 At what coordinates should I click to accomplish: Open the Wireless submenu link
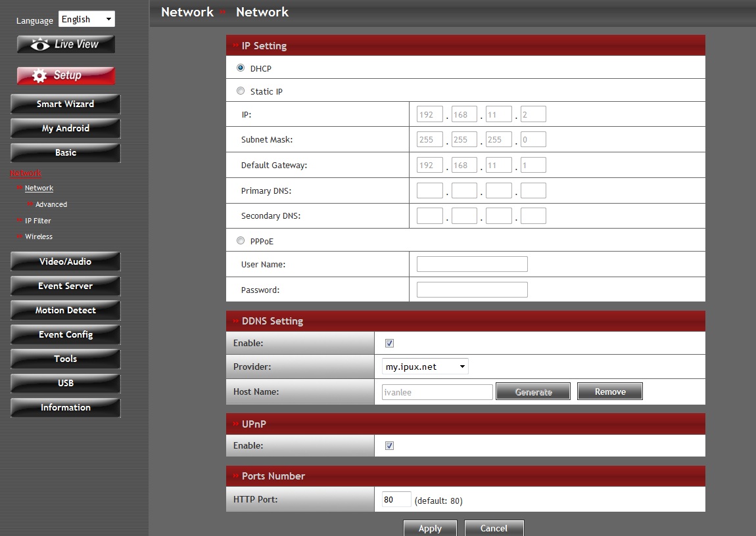pyautogui.click(x=39, y=236)
